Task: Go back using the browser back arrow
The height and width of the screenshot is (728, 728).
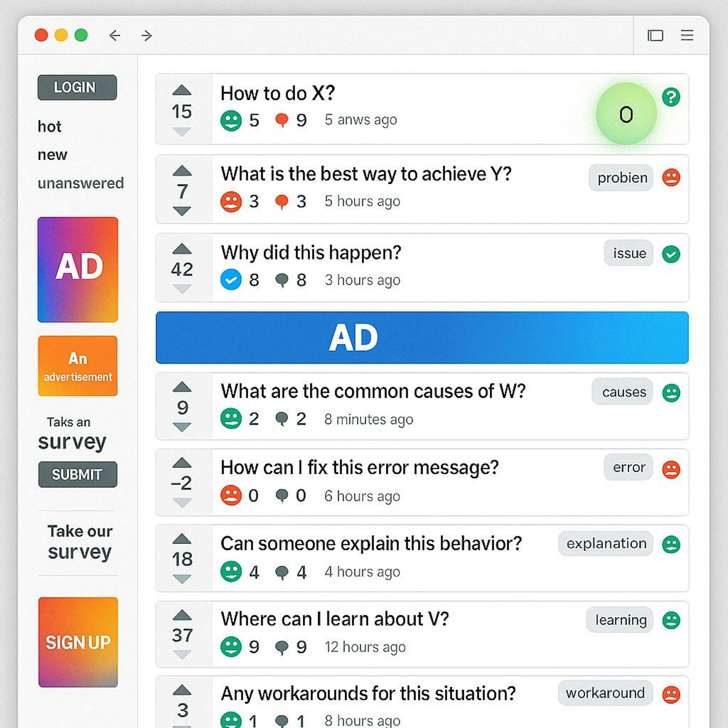Action: tap(114, 36)
